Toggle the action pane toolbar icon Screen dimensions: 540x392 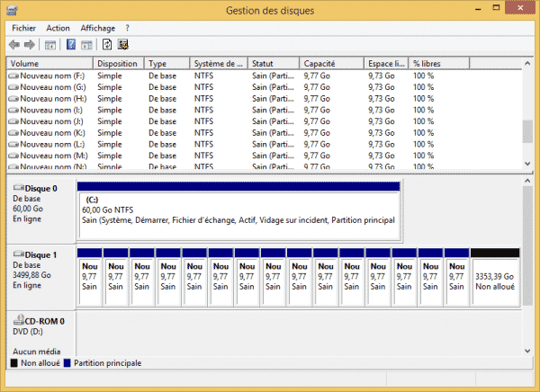coord(86,44)
